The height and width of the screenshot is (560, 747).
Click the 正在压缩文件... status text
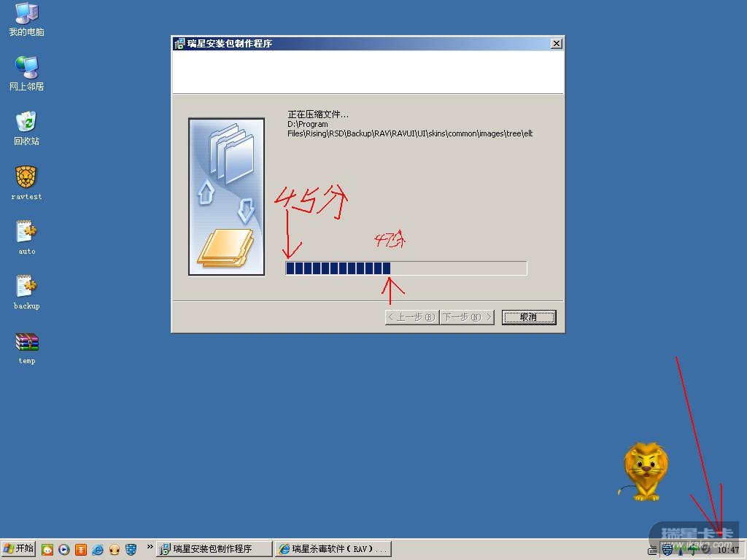click(318, 114)
